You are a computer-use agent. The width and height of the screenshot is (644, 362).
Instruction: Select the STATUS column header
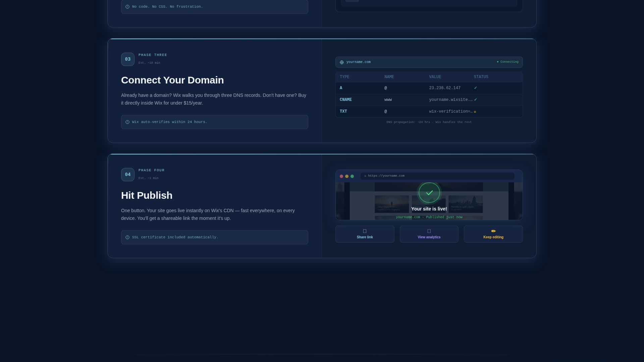tap(481, 77)
